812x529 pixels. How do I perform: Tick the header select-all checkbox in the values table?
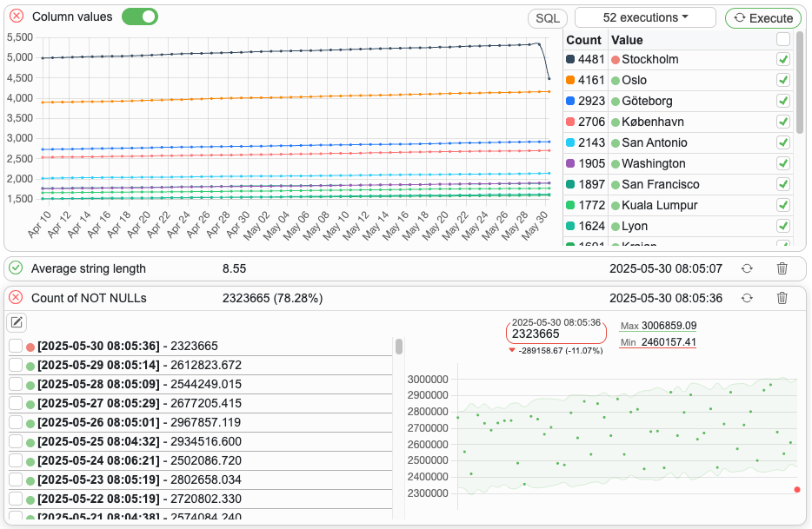pyautogui.click(x=782, y=39)
